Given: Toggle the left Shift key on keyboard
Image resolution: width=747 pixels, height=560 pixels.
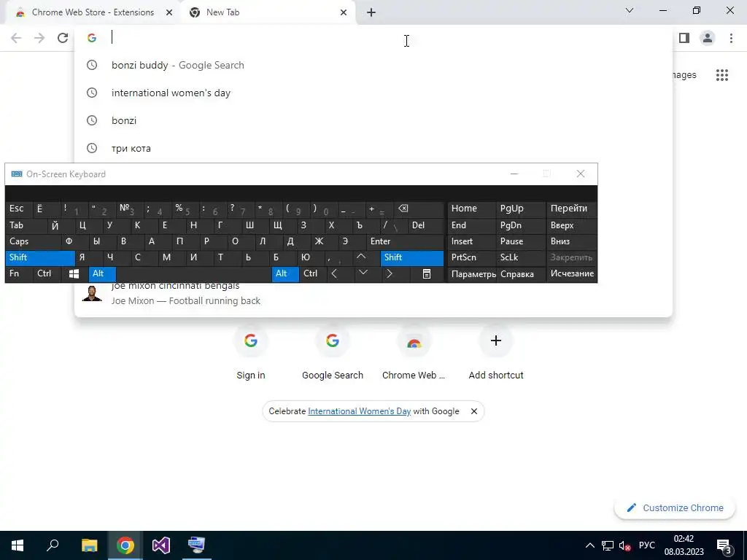Looking at the screenshot, I should click(40, 257).
